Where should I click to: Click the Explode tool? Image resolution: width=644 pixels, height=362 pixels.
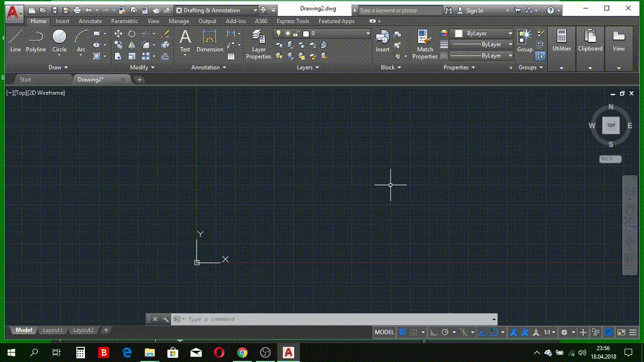click(x=165, y=45)
